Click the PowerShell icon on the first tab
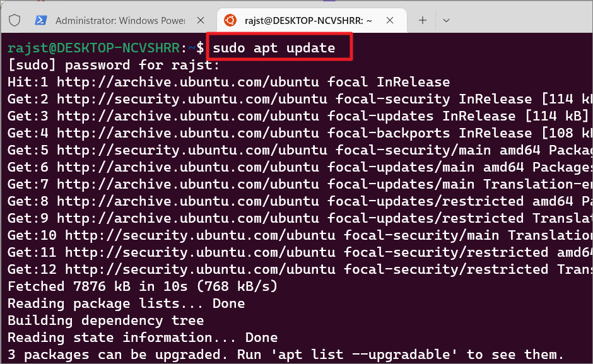The width and height of the screenshot is (593, 364). (x=40, y=20)
